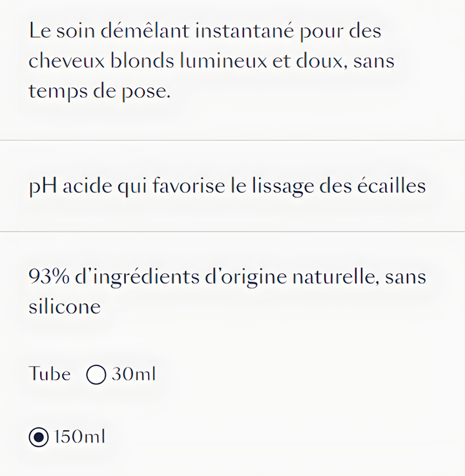Click the pH acide benefit row

pyautogui.click(x=232, y=186)
